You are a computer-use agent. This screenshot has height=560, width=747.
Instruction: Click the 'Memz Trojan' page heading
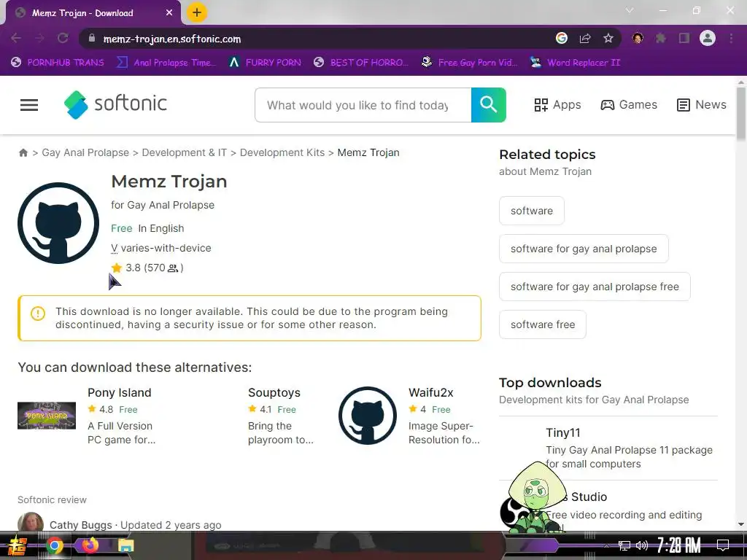[x=169, y=182]
